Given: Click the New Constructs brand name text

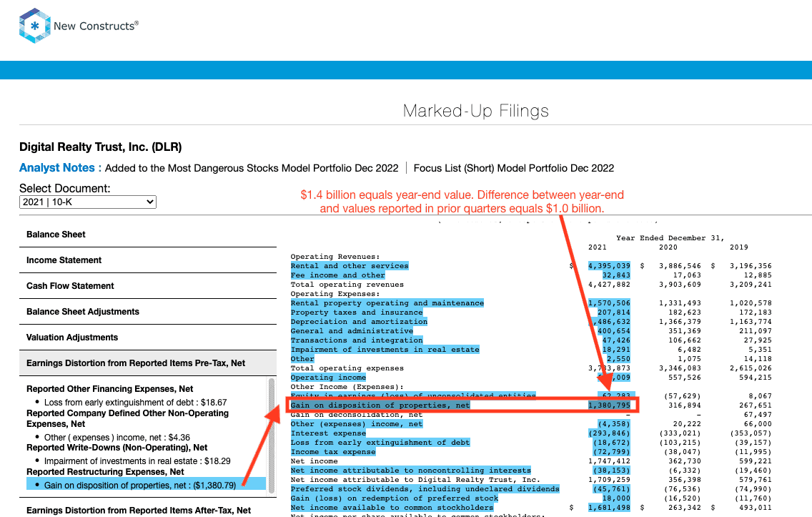Looking at the screenshot, I should (96, 26).
